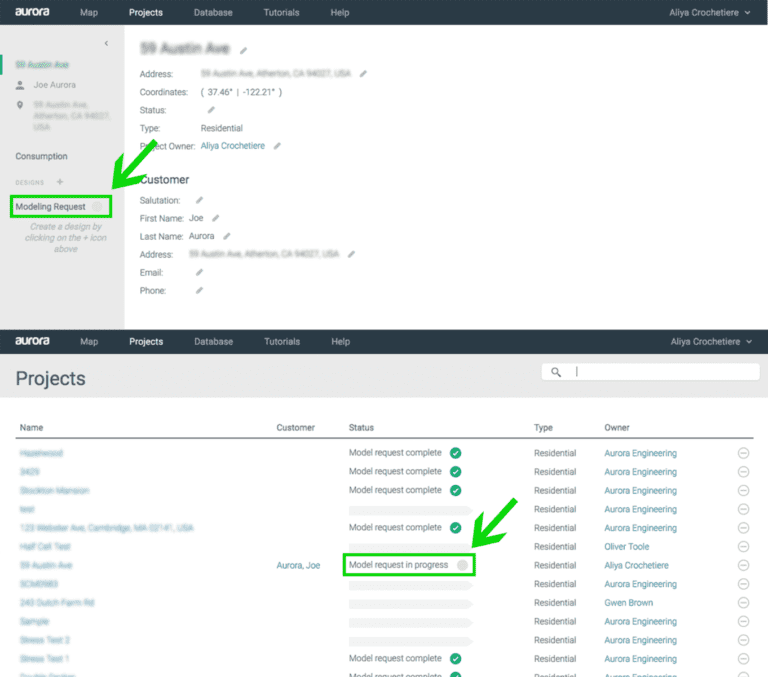This screenshot has height=677, width=768.
Task: Click the minus icon in Aliya Crochetiere's row
Action: 743,565
